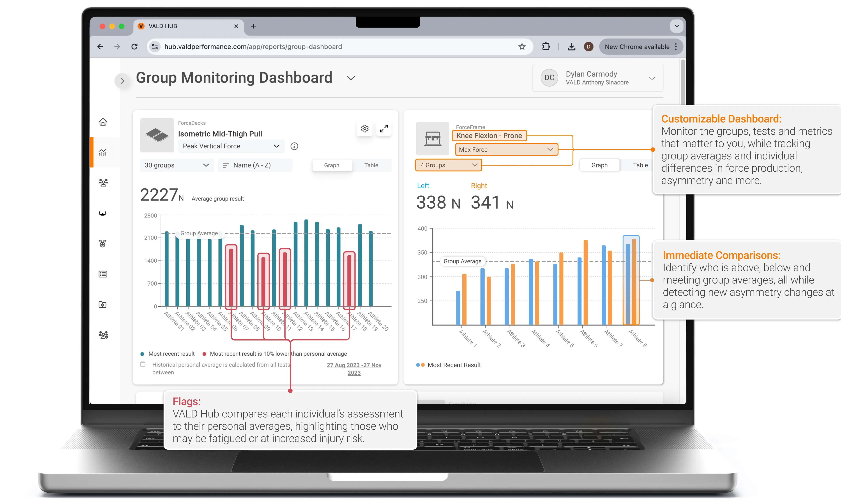Expand the ForceDecks card to fullscreen
The height and width of the screenshot is (504, 841).
point(384,129)
